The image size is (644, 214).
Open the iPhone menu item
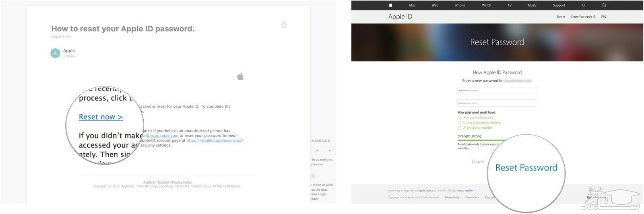click(x=460, y=5)
